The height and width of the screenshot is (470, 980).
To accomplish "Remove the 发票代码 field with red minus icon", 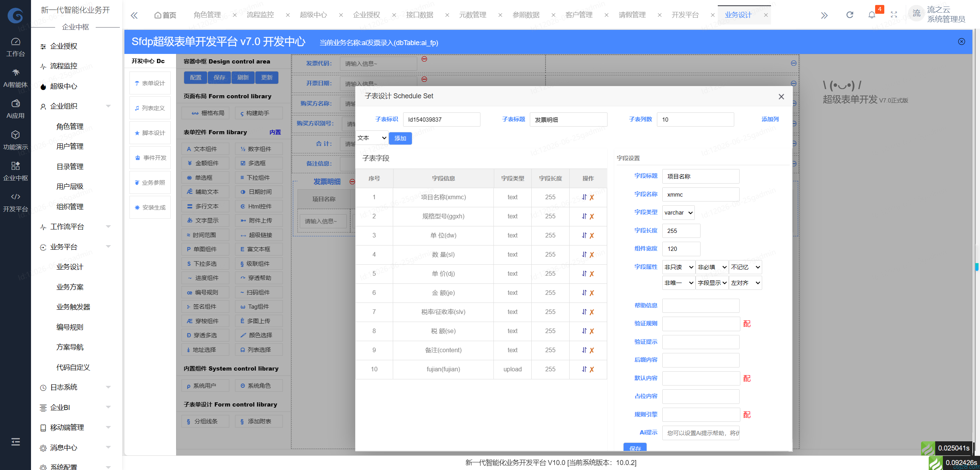I will (x=424, y=59).
